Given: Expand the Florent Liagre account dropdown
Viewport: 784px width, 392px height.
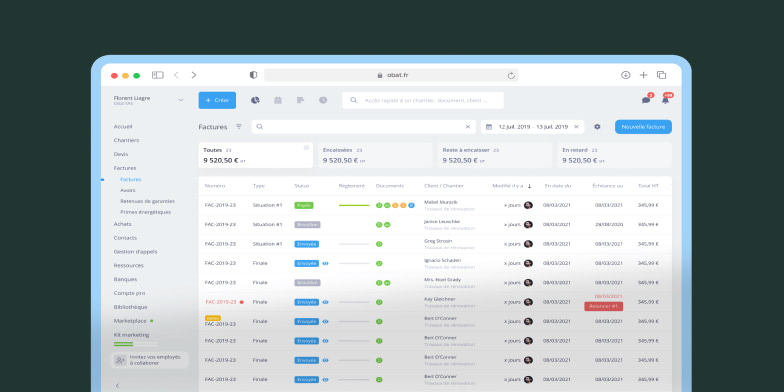Looking at the screenshot, I should [x=180, y=100].
